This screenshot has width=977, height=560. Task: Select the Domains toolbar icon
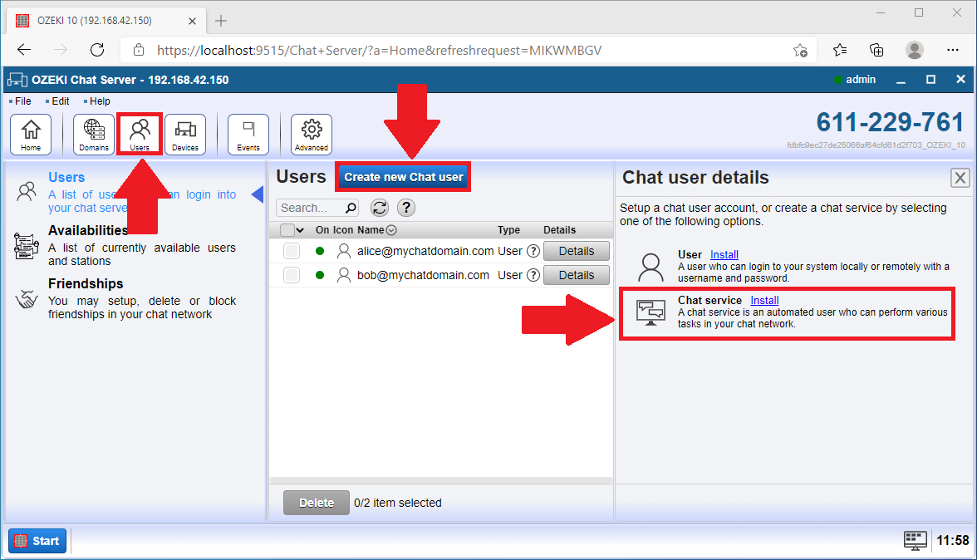click(x=93, y=134)
